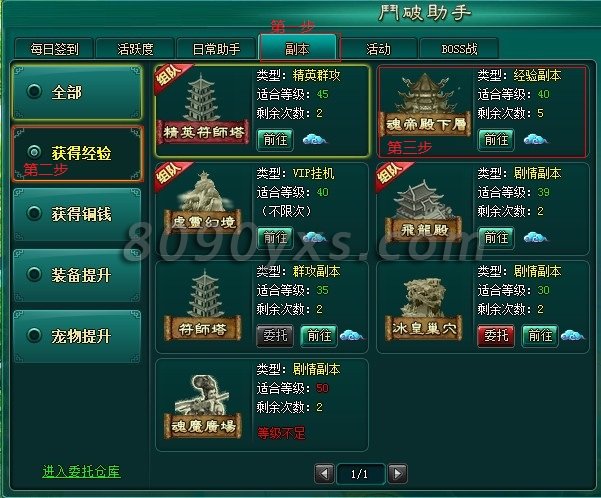Go to next page arrow
601x498 pixels.
point(397,474)
